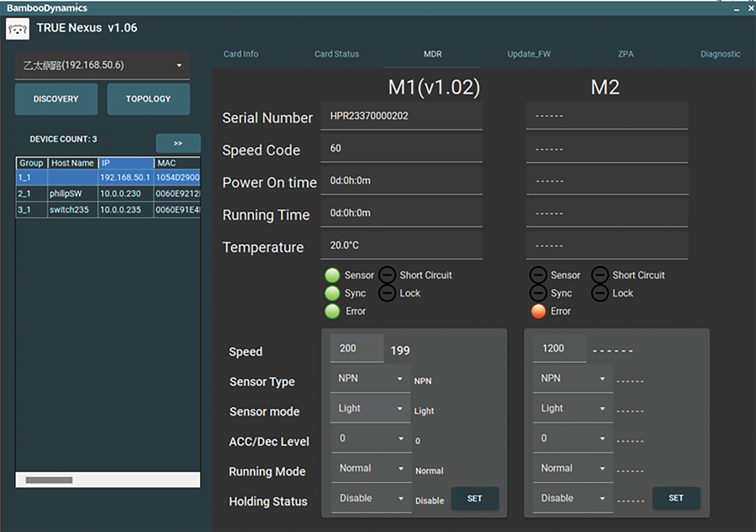Open M2 ACC/Dec Level dropdown

point(573,438)
